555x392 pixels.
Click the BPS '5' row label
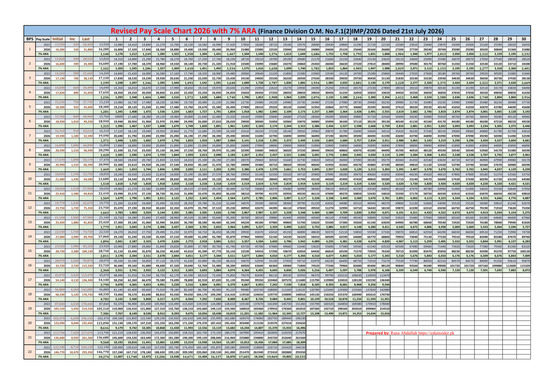click(30, 107)
